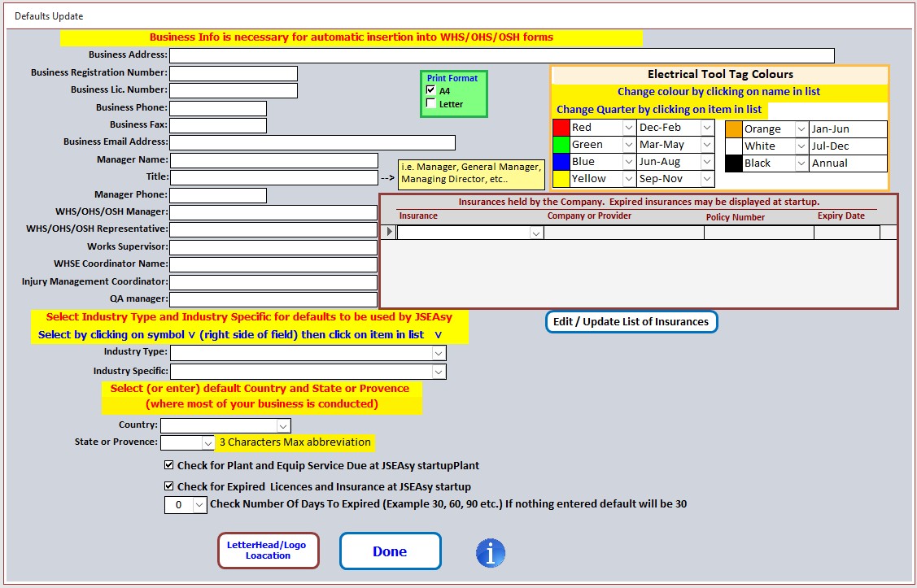The width and height of the screenshot is (917, 588).
Task: Open the Insurance type dropdown in table
Action: pyautogui.click(x=535, y=233)
